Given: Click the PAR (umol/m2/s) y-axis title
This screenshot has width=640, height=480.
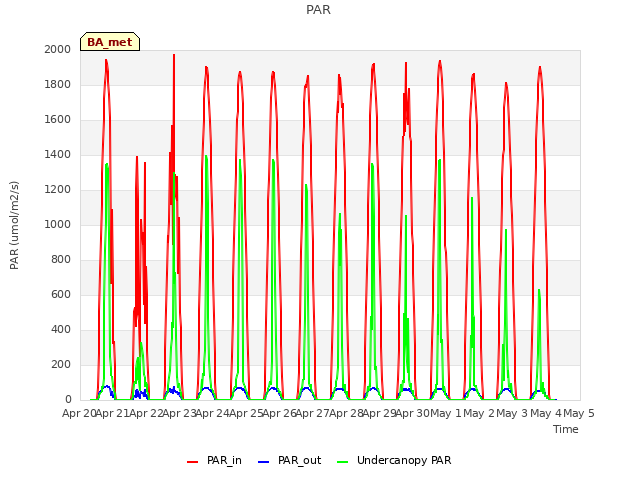Looking at the screenshot, I should coord(14,225).
